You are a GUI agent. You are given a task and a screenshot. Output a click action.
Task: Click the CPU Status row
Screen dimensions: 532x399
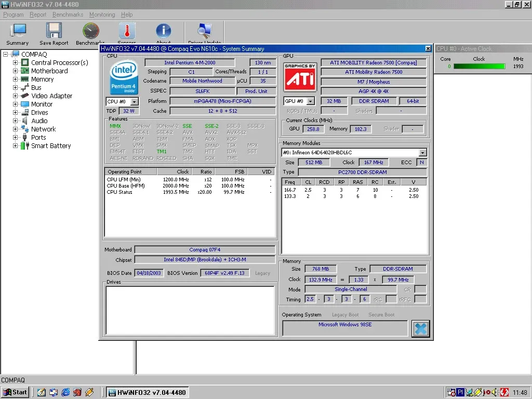click(x=190, y=192)
